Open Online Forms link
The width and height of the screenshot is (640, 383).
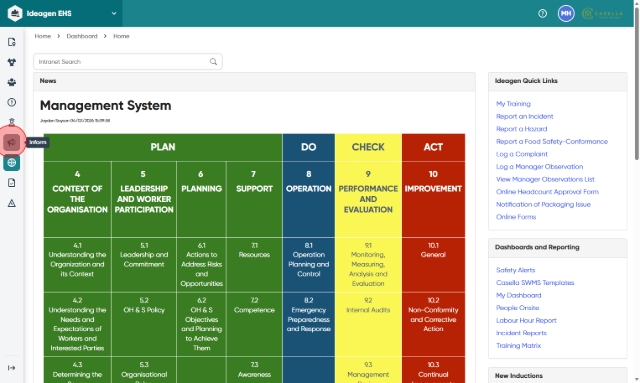click(x=516, y=217)
